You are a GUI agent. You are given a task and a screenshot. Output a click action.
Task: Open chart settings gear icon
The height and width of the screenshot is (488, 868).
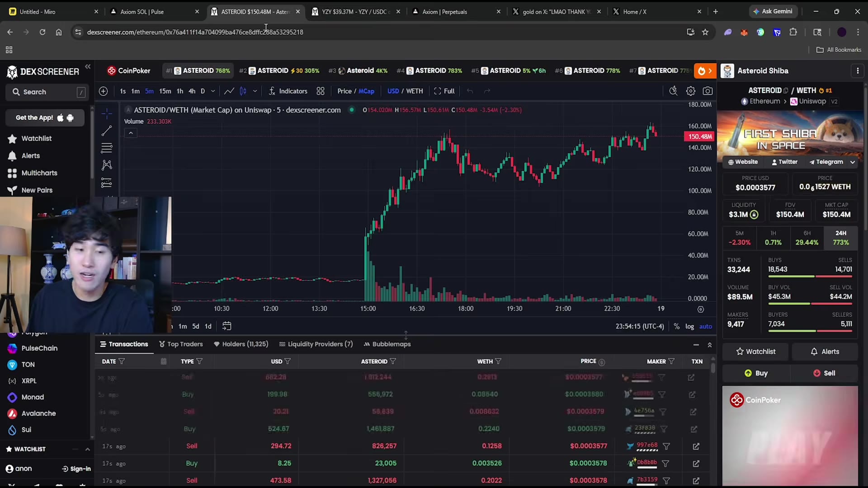tap(690, 91)
